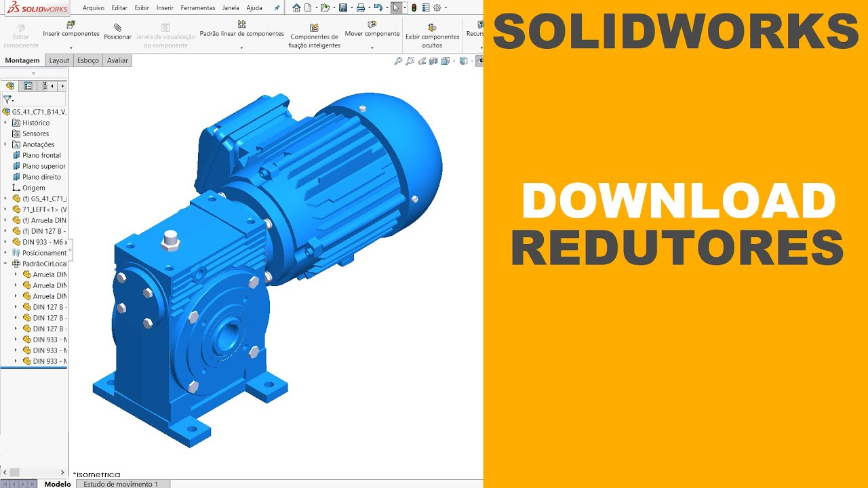Viewport: 868px width, 488px height.
Task: Click the View orientation icon
Action: coord(445,61)
